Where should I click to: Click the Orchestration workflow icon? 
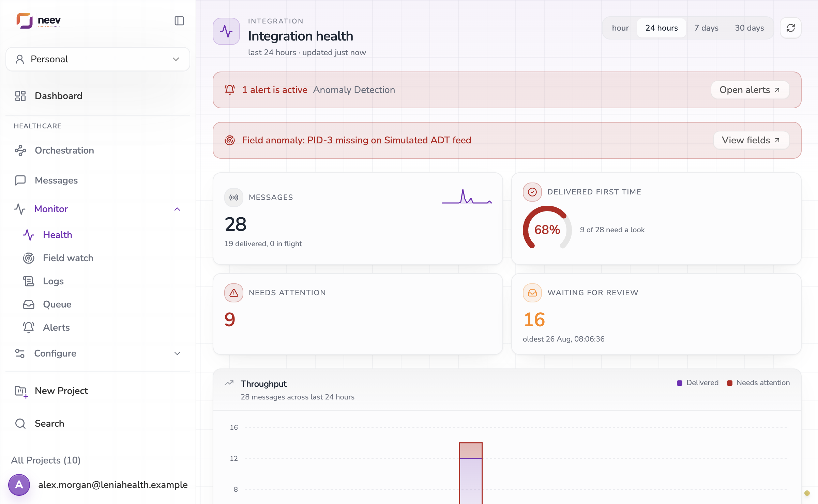[20, 151]
